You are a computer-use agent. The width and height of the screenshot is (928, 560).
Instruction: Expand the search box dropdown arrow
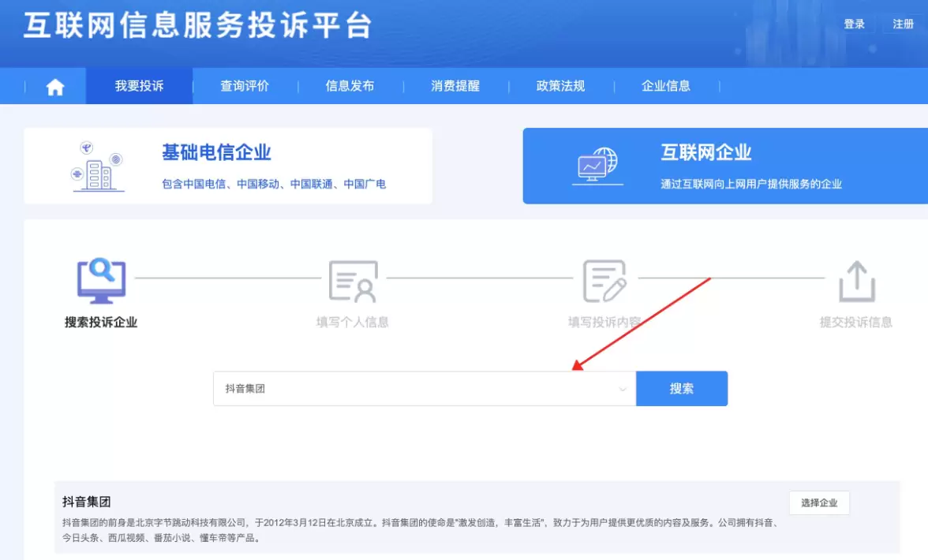coord(622,389)
